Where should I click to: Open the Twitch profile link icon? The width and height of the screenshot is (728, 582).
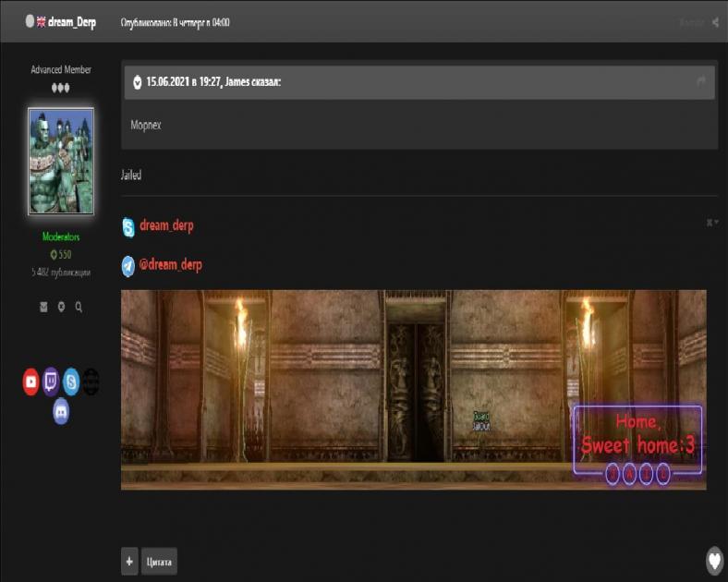51,381
